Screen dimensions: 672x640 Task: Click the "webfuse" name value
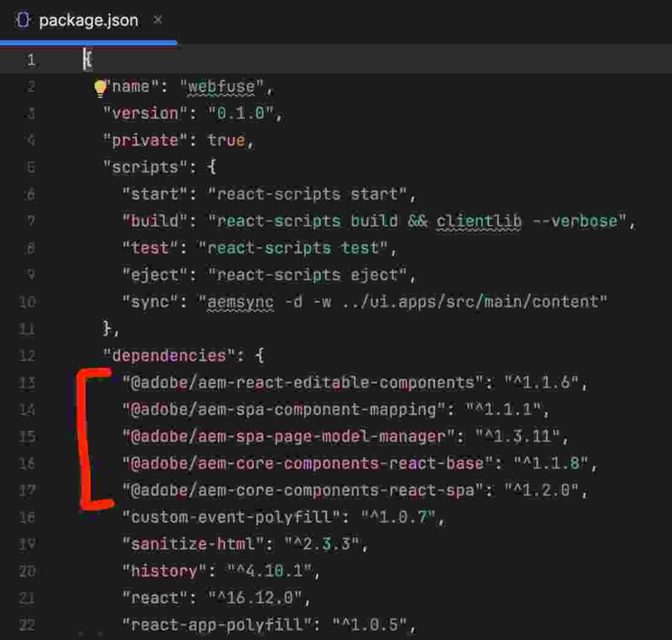[221, 87]
